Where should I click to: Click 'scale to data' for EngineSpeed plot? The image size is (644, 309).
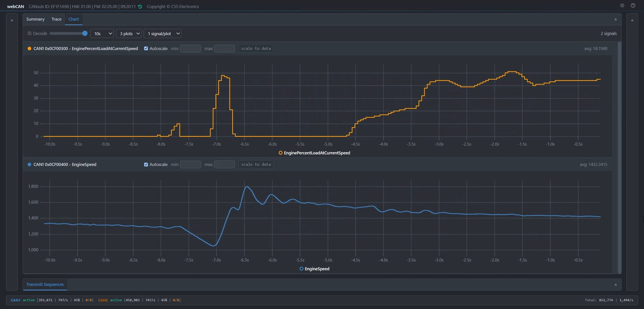tap(256, 165)
